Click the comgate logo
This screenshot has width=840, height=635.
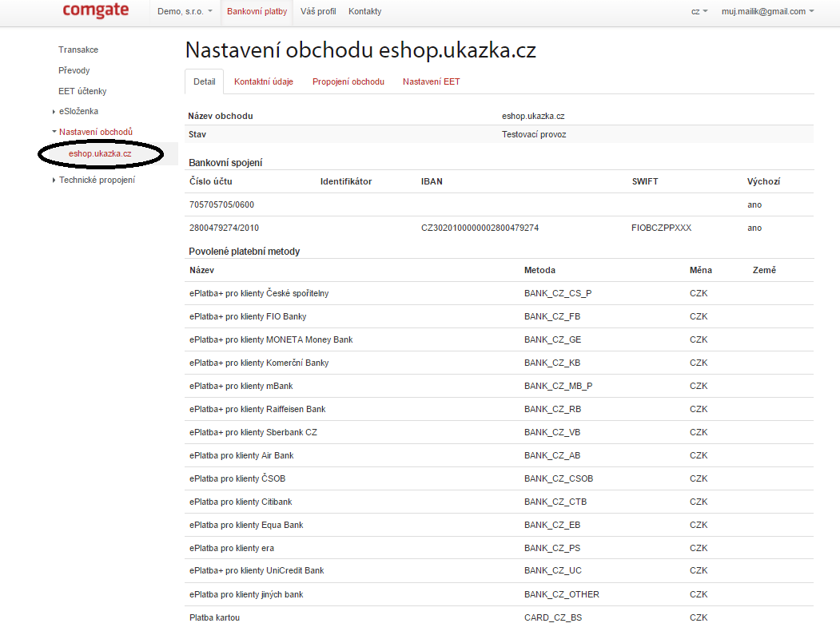click(x=95, y=10)
